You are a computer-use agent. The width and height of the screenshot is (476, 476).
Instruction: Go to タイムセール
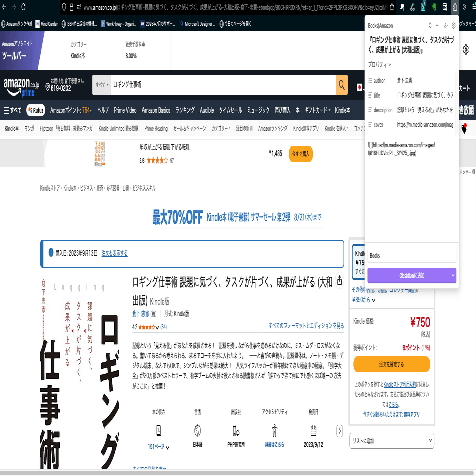(230, 110)
